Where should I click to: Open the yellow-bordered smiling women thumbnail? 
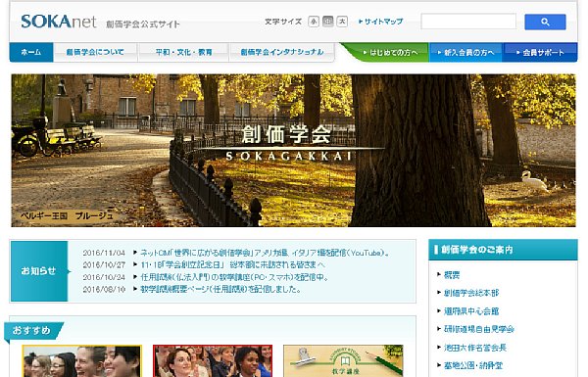point(81,361)
